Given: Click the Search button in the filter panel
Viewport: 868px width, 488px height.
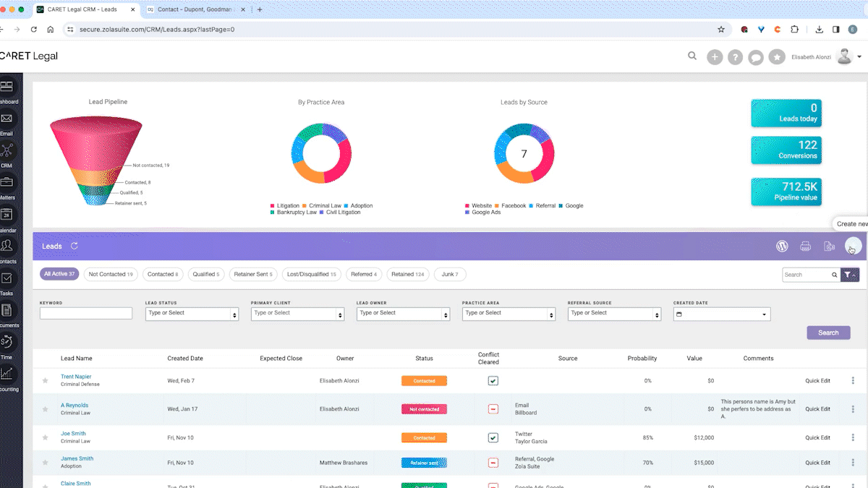Looking at the screenshot, I should 828,332.
